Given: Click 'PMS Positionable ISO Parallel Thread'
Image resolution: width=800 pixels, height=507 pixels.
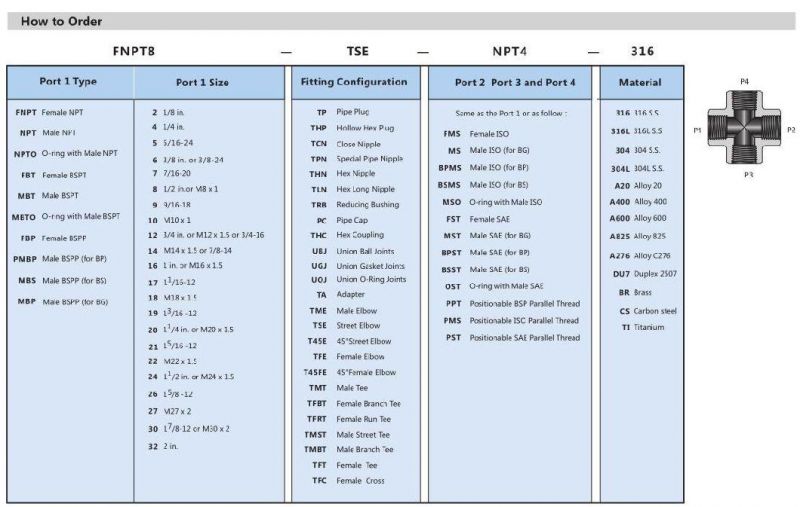Looking at the screenshot, I should click(511, 321).
